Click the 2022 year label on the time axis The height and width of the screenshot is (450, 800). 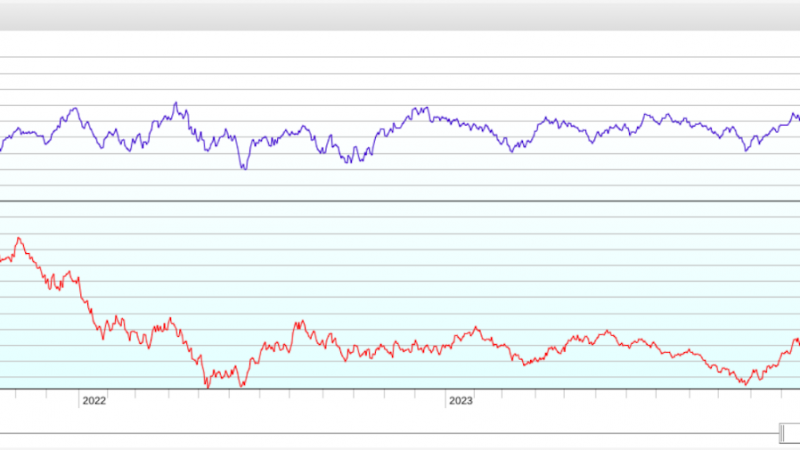click(x=94, y=401)
